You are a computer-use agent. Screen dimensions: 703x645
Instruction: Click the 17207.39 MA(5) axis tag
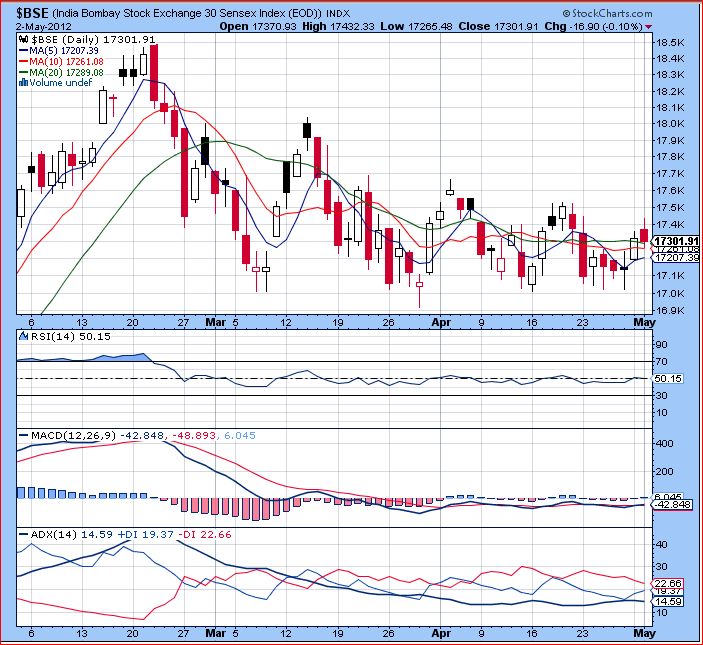675,258
